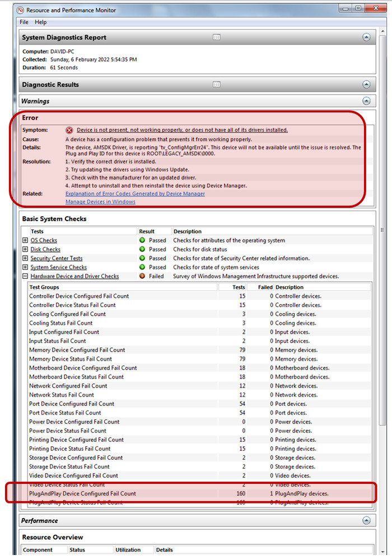This screenshot has width=392, height=560.
Task: Click the red error symptom icon
Action: (69, 130)
